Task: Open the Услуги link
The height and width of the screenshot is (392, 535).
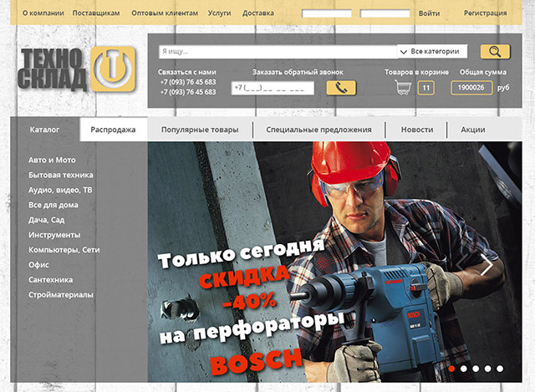Action: [219, 13]
